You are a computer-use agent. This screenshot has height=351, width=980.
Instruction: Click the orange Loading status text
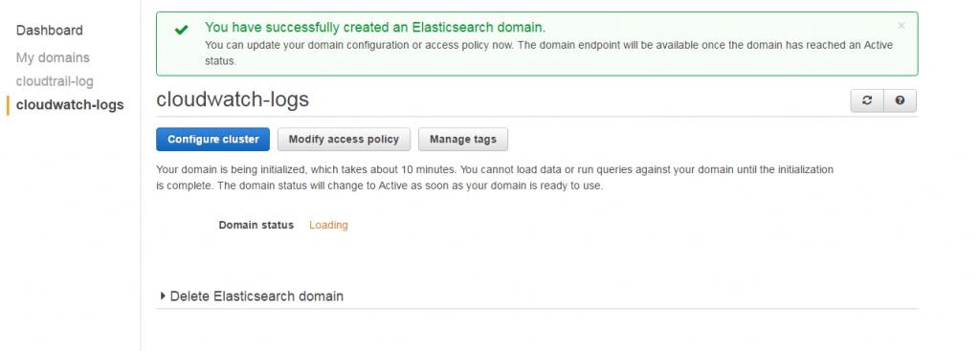(329, 225)
